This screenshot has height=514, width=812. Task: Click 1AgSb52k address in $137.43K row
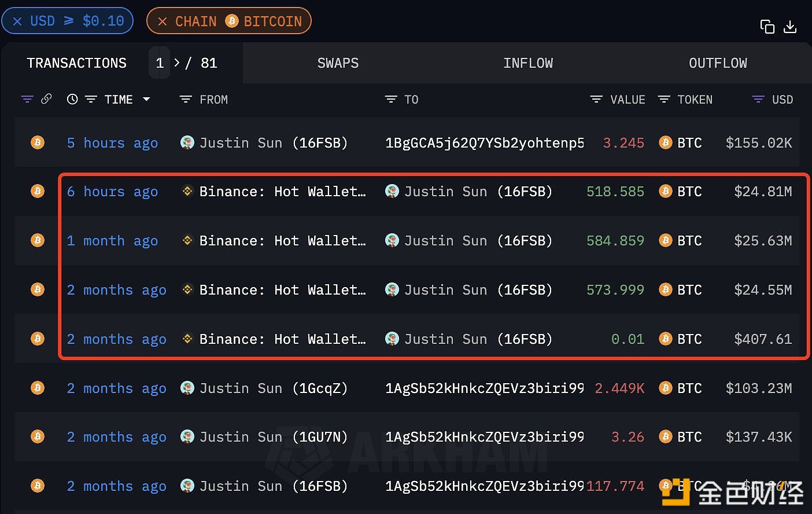coord(485,437)
